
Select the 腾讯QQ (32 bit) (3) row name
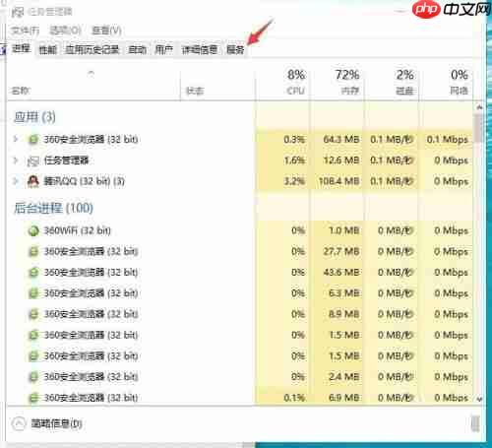click(84, 181)
